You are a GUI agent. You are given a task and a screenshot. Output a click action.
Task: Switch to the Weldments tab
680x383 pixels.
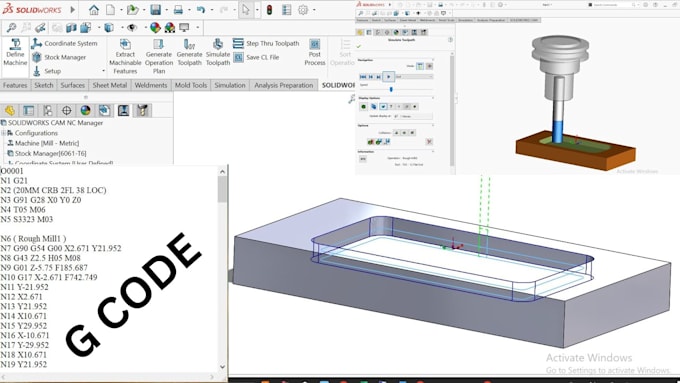[x=150, y=85]
